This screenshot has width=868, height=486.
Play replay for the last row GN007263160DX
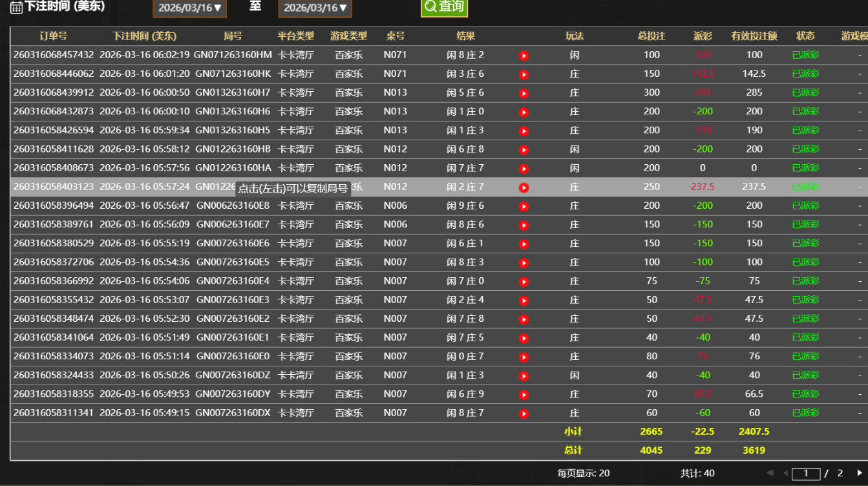point(524,414)
